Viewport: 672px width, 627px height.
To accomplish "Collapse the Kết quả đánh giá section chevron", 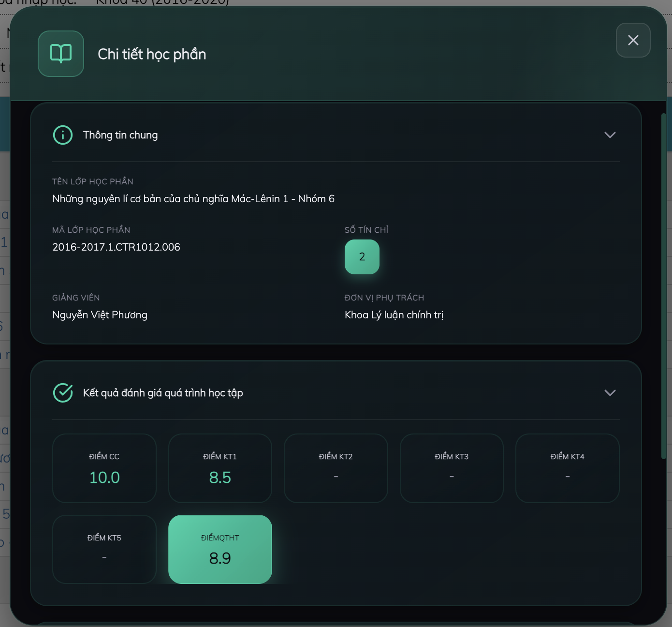I will (610, 393).
